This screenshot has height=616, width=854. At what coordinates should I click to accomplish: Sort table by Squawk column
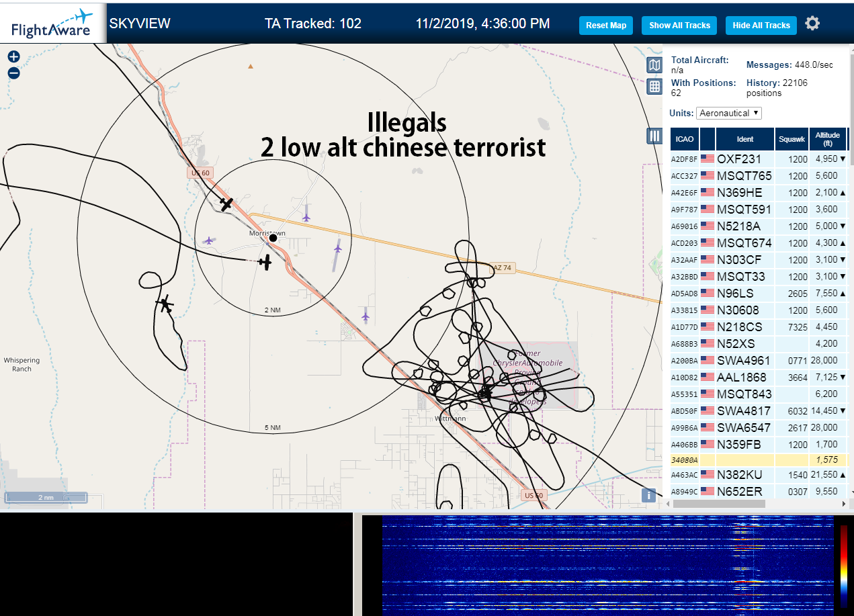(792, 139)
